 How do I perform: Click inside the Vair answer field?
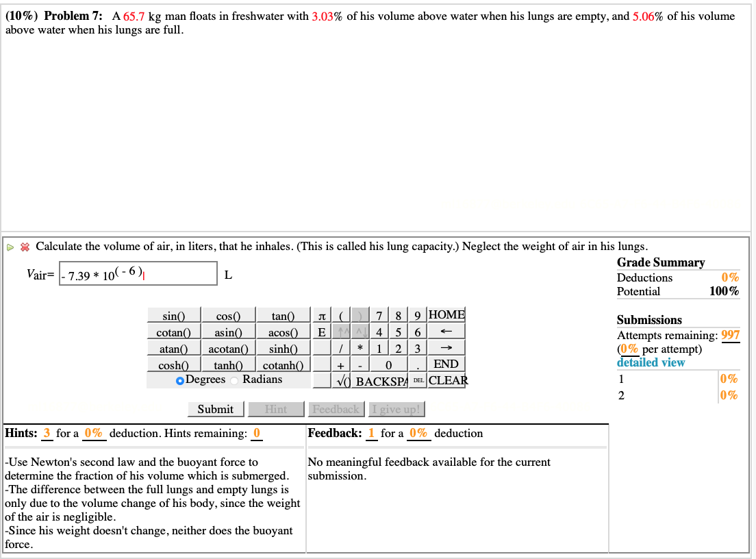pyautogui.click(x=137, y=273)
